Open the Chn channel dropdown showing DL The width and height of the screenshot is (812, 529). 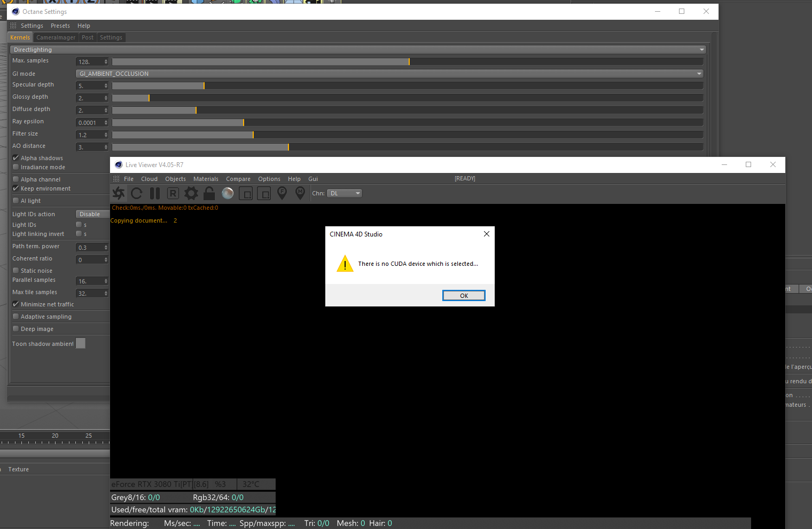(x=345, y=193)
